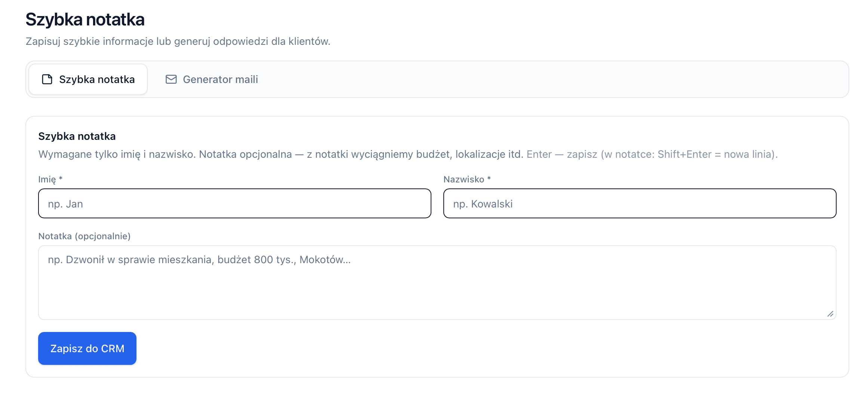Click the Wymagane tylko imię description text

(x=280, y=154)
